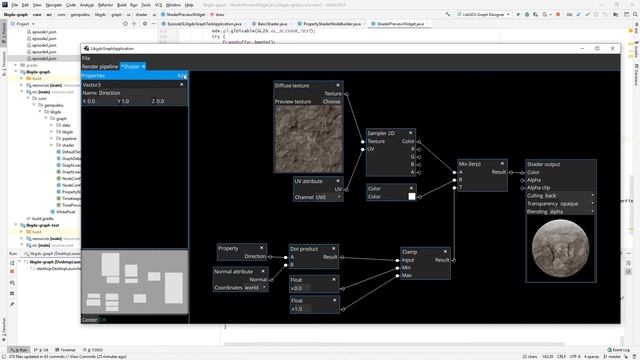This screenshot has width=640, height=360.
Task: Close the Float node with value 1.0
Action: point(334,300)
